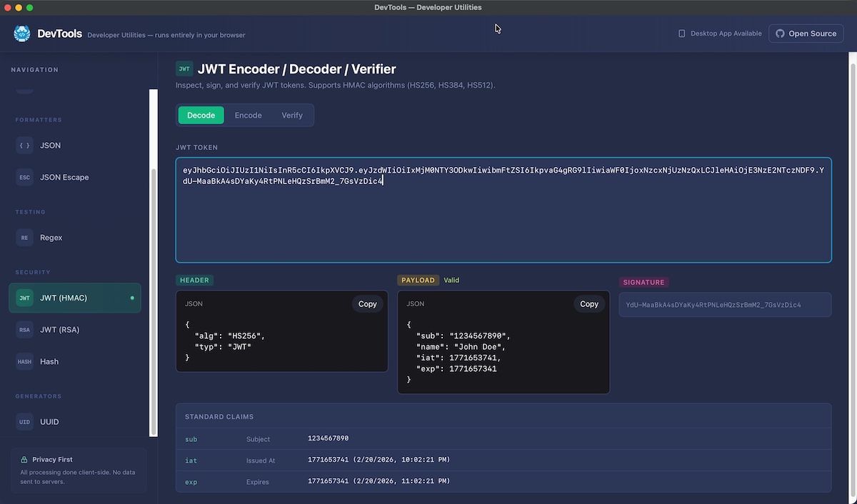The width and height of the screenshot is (857, 504).
Task: Click the signature value field
Action: point(725,305)
